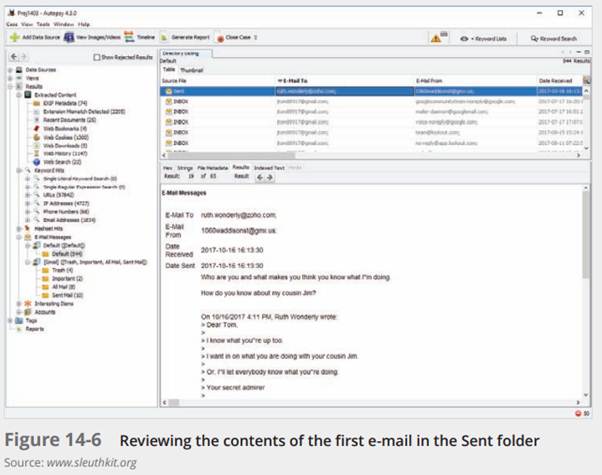Screen dimensions: 602x475
Task: Click the Add Data Source plus icon
Action: click(15, 37)
